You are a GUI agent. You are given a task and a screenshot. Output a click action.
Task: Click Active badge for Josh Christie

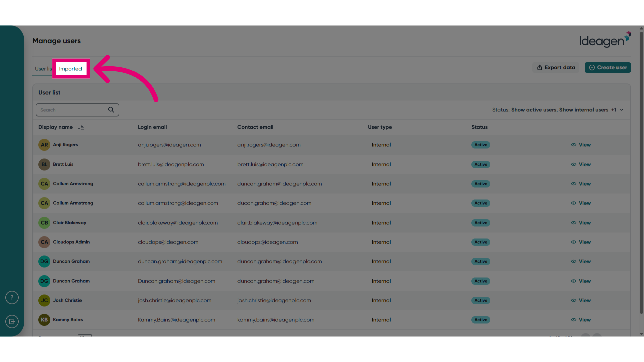(x=481, y=300)
